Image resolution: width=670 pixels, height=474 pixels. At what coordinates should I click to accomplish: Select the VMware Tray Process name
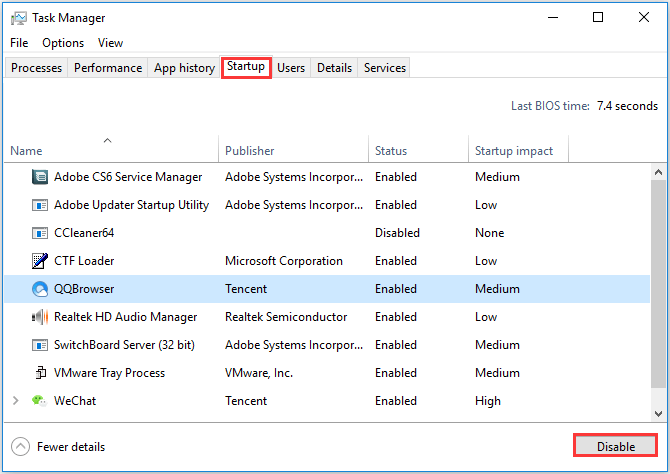[x=109, y=373]
